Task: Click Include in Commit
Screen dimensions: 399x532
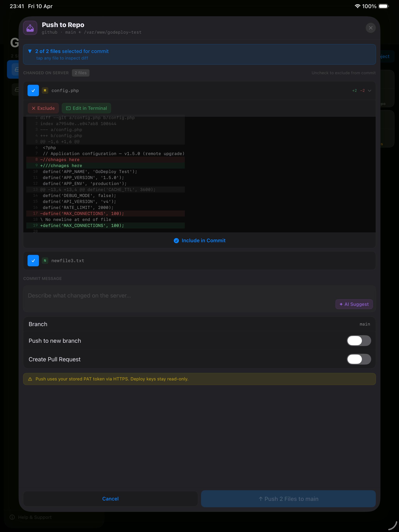Action: point(199,240)
